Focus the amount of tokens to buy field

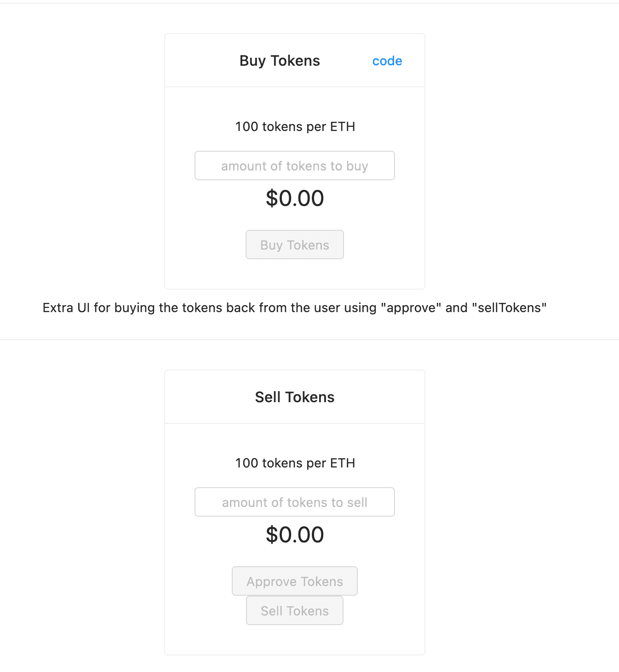pyautogui.click(x=294, y=165)
